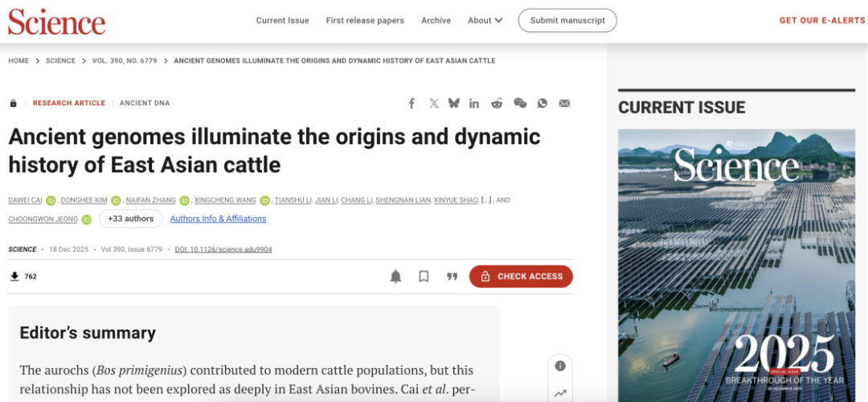The height and width of the screenshot is (402, 868).
Task: Click the Submit manuscript button
Action: [x=567, y=20]
